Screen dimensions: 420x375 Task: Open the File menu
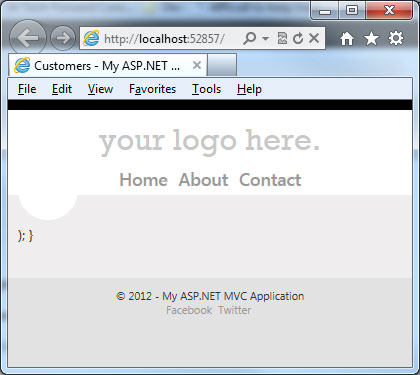tap(27, 89)
